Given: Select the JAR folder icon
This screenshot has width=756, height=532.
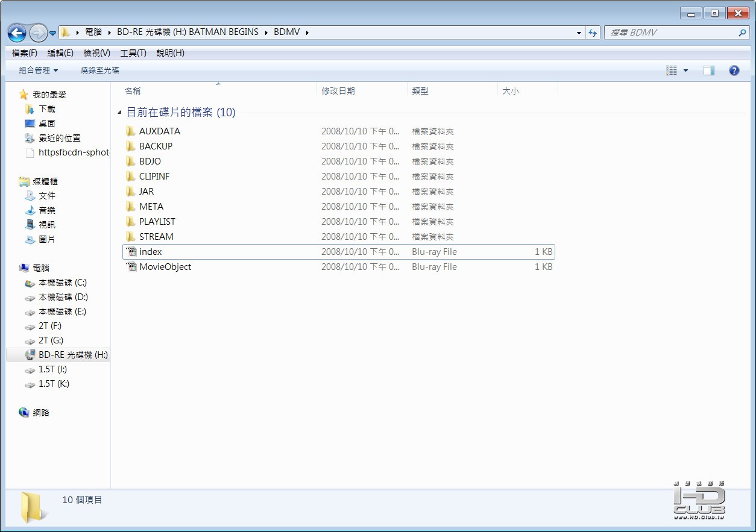Looking at the screenshot, I should (130, 192).
